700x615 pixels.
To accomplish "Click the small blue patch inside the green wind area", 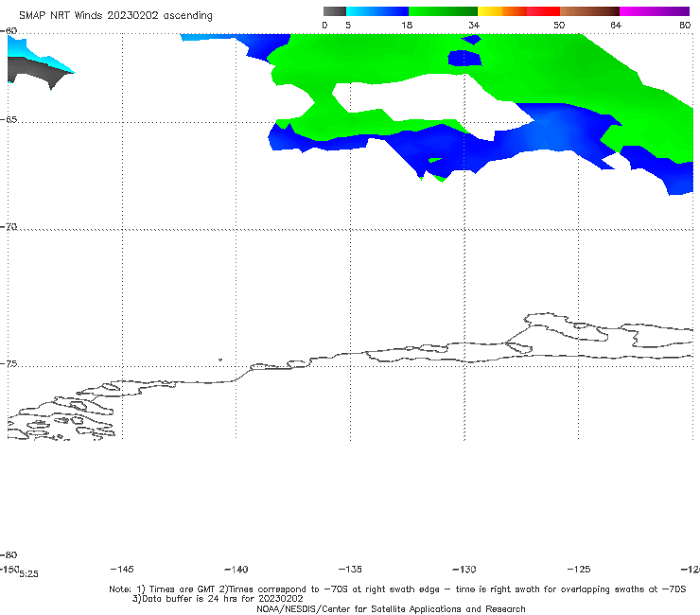I will pyautogui.click(x=464, y=59).
